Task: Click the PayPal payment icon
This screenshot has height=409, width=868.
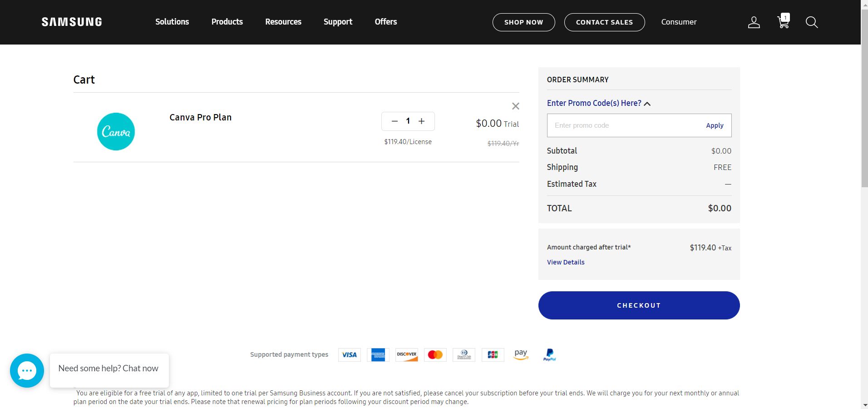Action: 549,355
